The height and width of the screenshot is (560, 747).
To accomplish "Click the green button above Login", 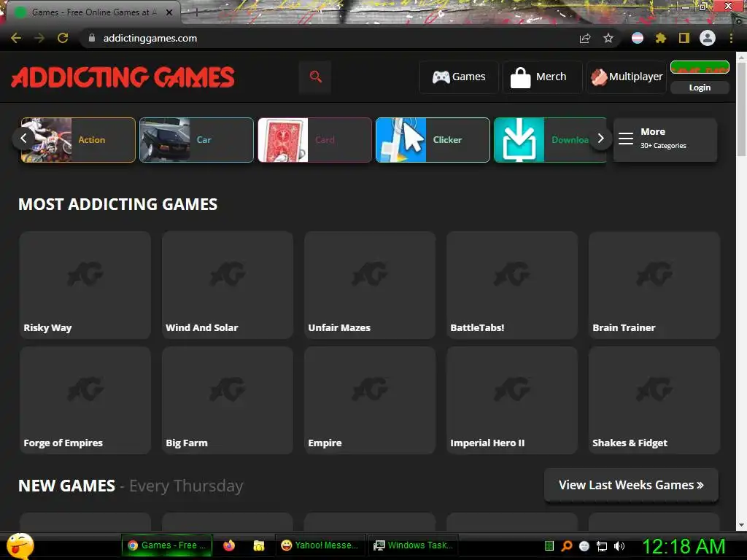I will pyautogui.click(x=700, y=67).
